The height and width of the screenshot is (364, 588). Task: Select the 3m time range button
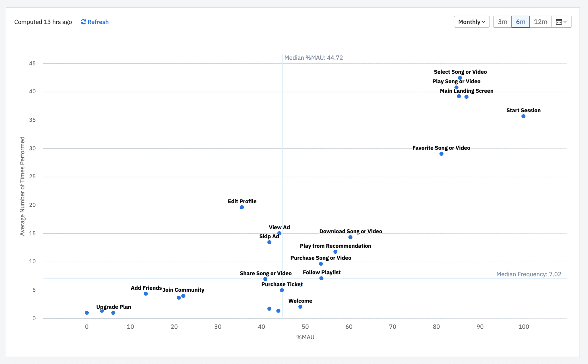pyautogui.click(x=502, y=22)
